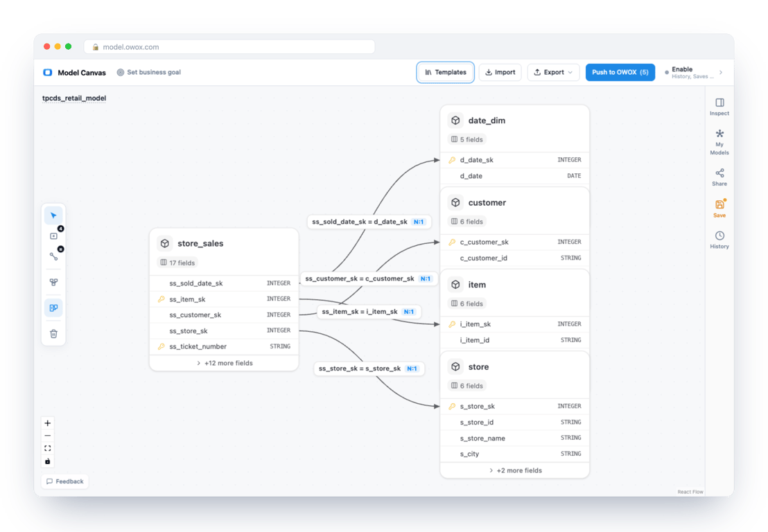This screenshot has height=532, width=768.
Task: Click the store_sales table cube icon
Action: coord(165,243)
